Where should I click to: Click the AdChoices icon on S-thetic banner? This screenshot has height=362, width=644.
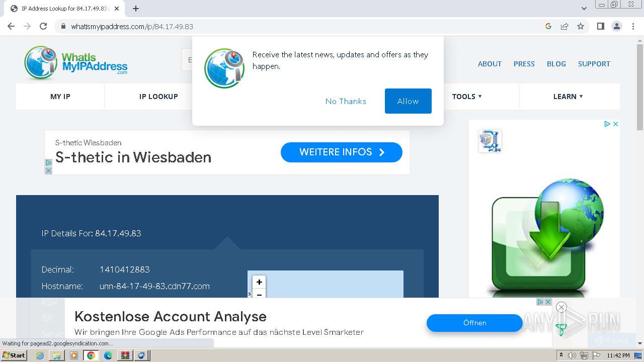point(48,163)
